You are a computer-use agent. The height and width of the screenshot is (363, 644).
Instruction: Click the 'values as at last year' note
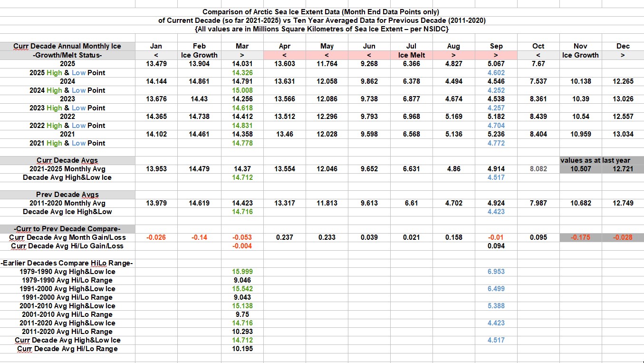(601, 160)
